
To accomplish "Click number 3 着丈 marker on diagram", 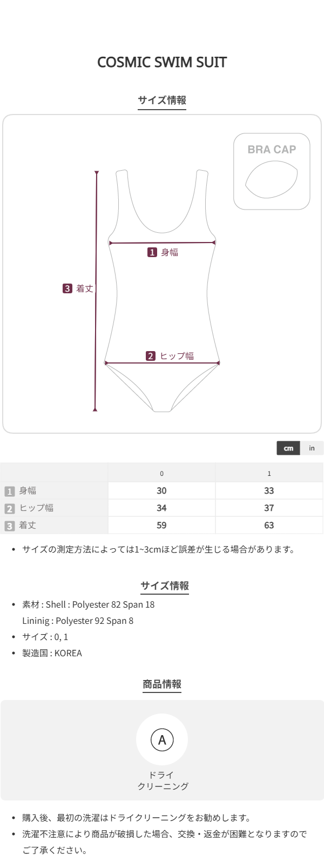I will [x=67, y=288].
